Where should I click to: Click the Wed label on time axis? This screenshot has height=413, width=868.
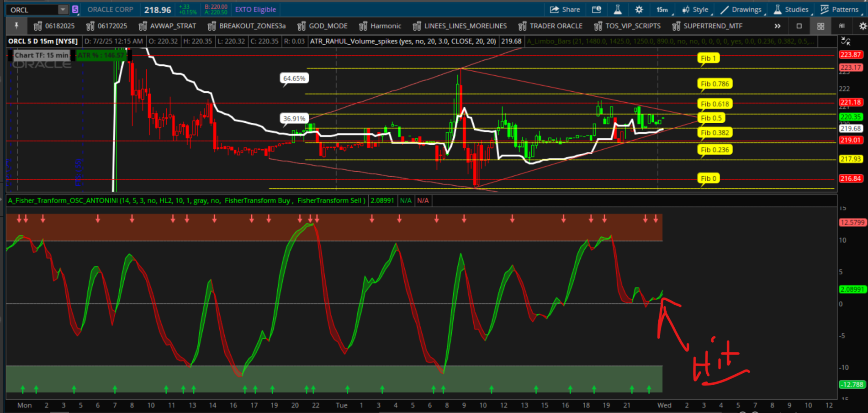(664, 405)
